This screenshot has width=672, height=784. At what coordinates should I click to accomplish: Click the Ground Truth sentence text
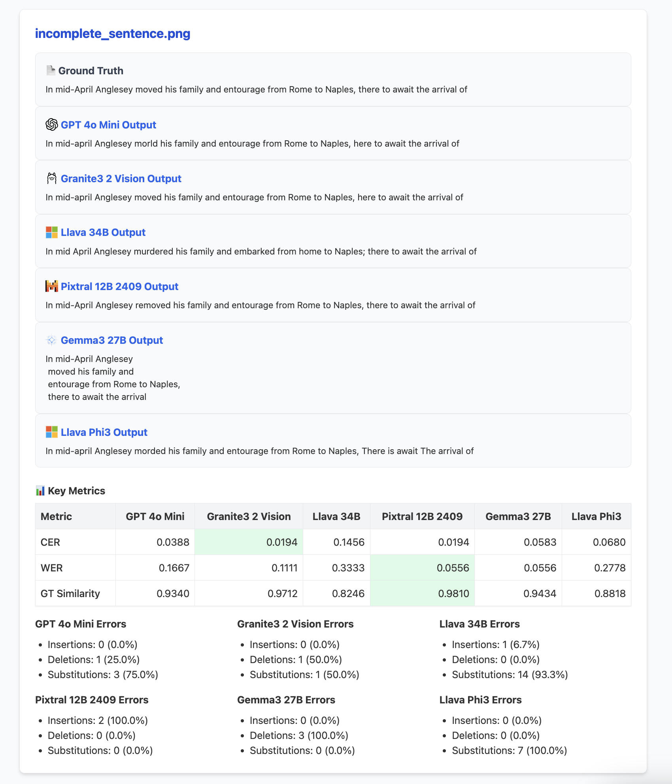tap(256, 89)
